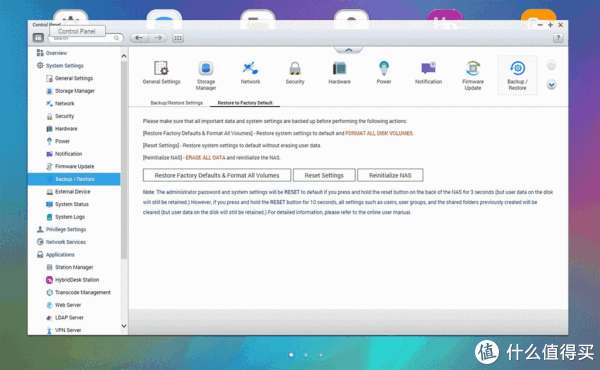
Task: Select Storage Manager in sidebar
Action: click(x=74, y=91)
